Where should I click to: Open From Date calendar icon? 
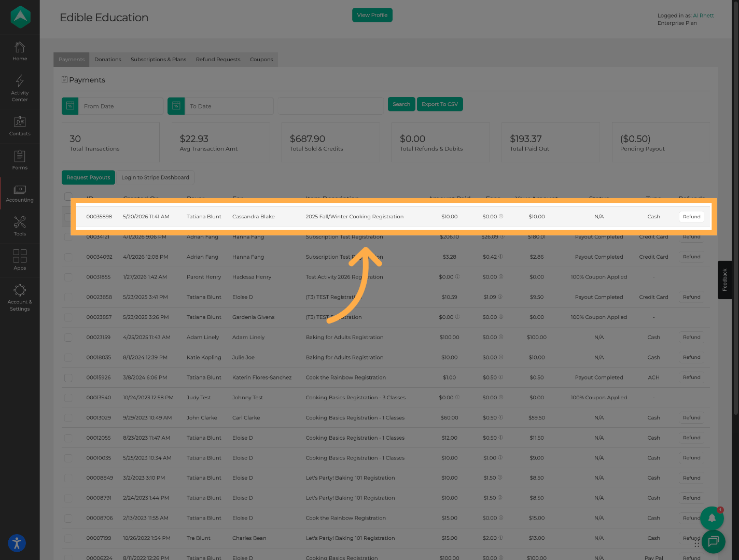[70, 106]
